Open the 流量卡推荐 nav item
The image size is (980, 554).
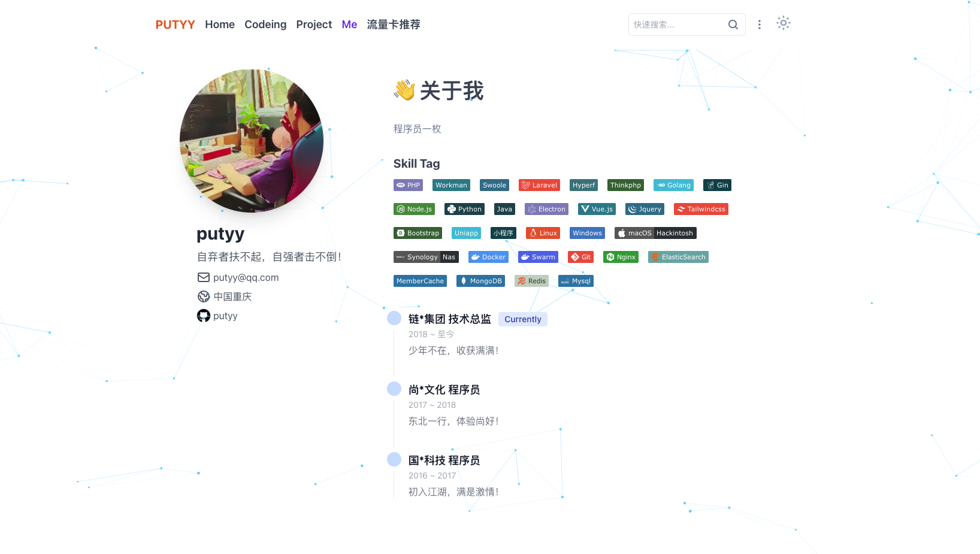pos(394,25)
